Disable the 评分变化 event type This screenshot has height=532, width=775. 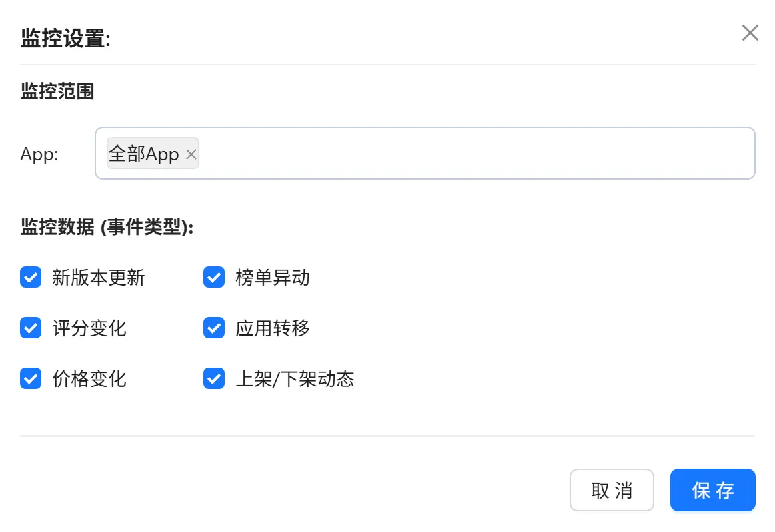(31, 328)
